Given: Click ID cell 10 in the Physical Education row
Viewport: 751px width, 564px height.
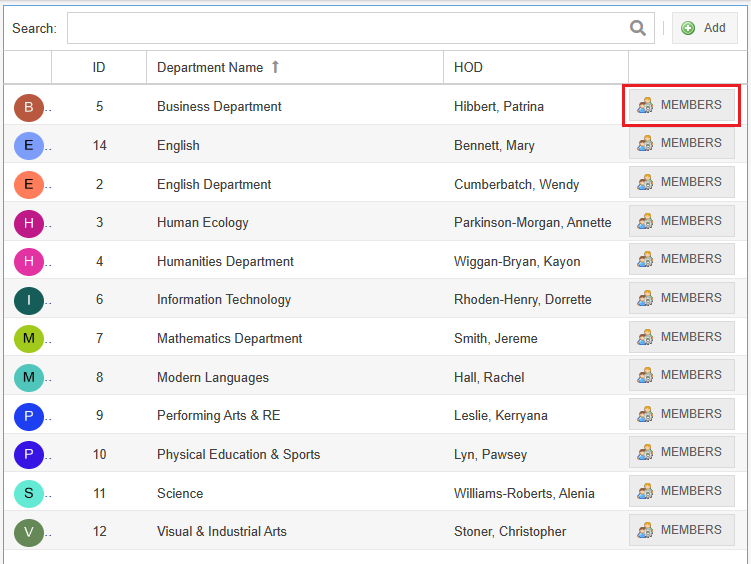Looking at the screenshot, I should pos(99,454).
